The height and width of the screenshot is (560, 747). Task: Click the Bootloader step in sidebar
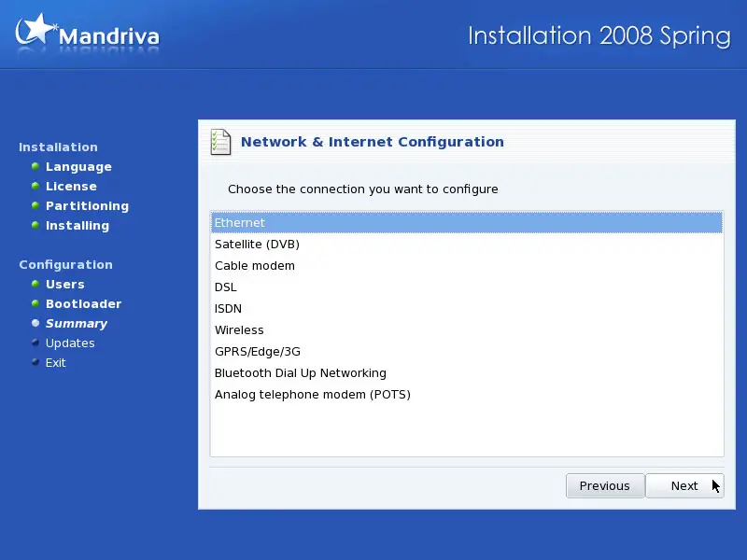coord(83,304)
